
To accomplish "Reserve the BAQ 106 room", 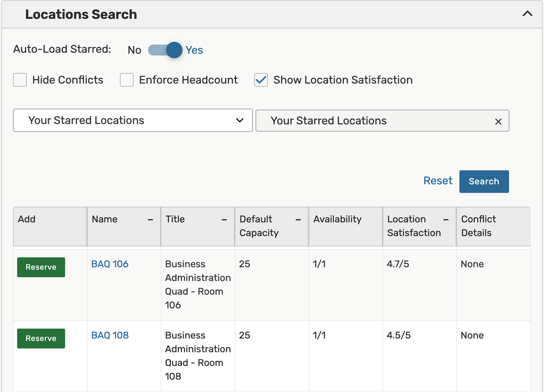I will coord(41,267).
